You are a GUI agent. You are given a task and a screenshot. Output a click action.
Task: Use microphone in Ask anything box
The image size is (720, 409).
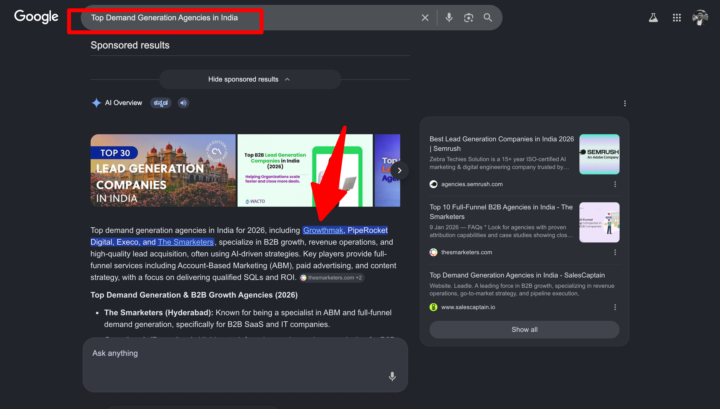point(392,376)
